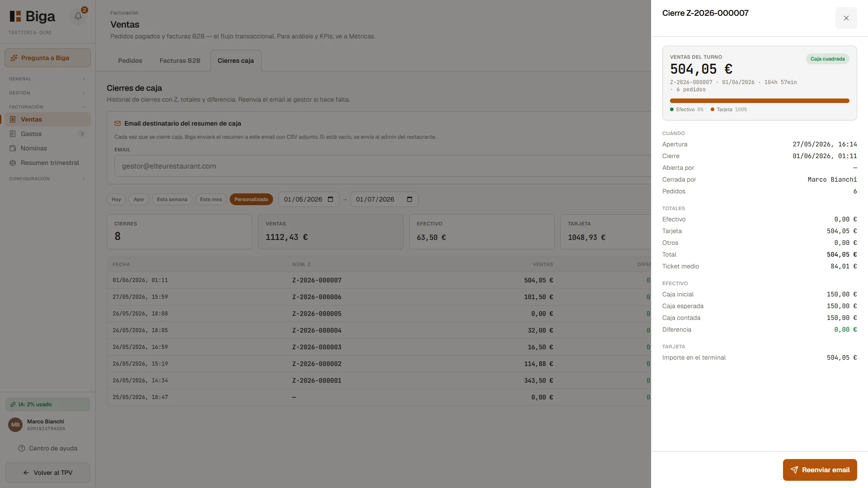Click the TARJETA card showing 1048,93 €

click(606, 232)
